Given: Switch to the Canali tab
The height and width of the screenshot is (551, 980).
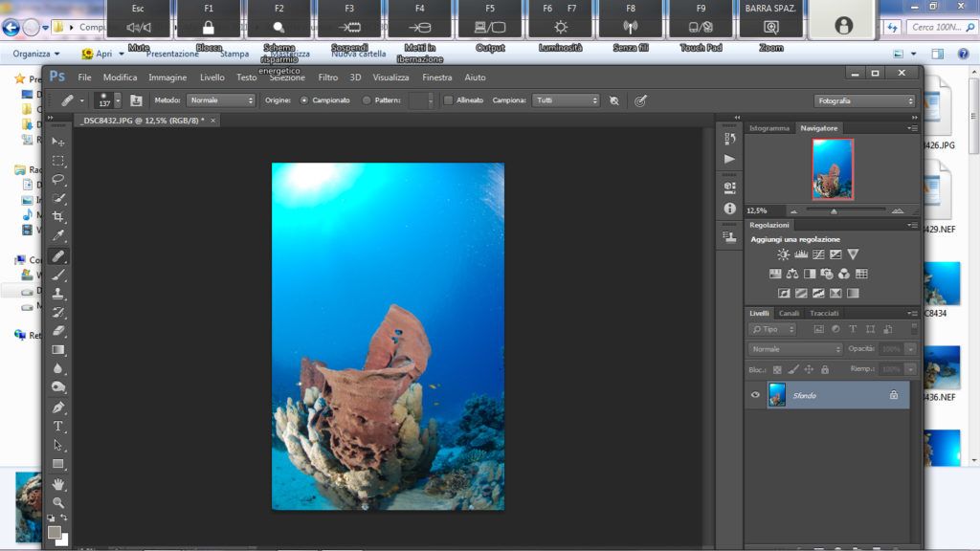Looking at the screenshot, I should (x=789, y=313).
